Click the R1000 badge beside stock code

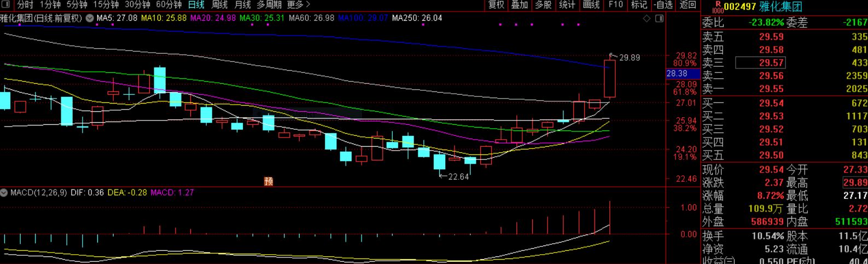coord(718,7)
